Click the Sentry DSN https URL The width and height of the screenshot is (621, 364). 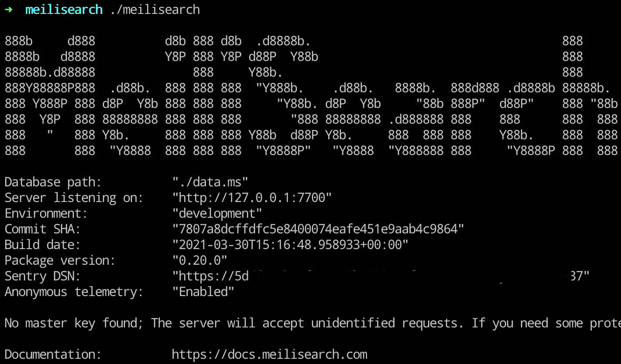point(381,276)
